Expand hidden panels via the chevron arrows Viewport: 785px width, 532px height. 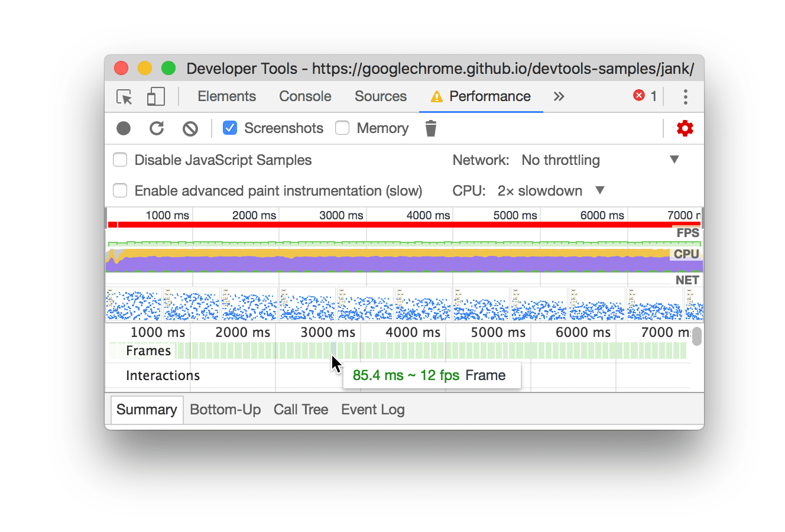click(x=559, y=96)
